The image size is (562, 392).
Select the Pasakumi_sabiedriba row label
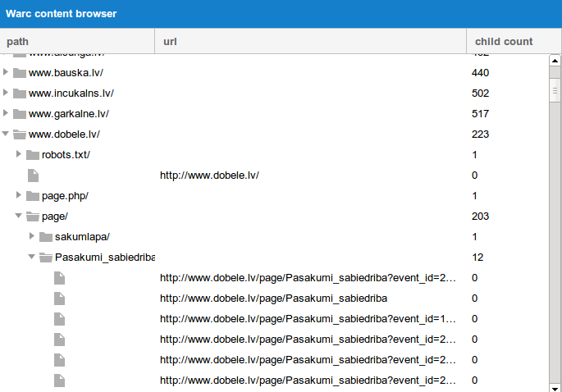pyautogui.click(x=105, y=258)
